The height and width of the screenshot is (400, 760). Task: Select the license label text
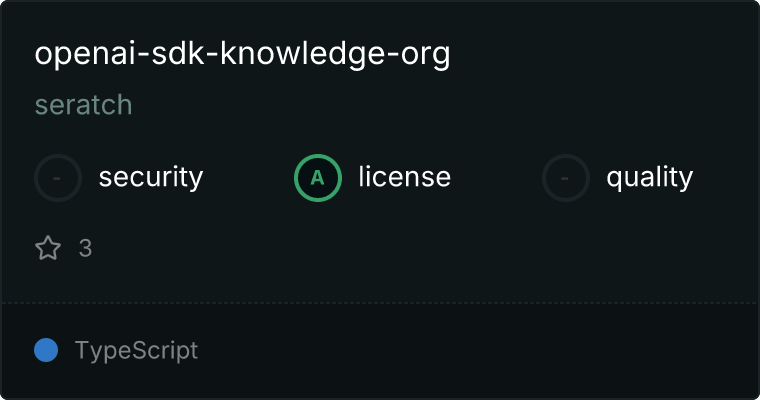[x=405, y=176]
